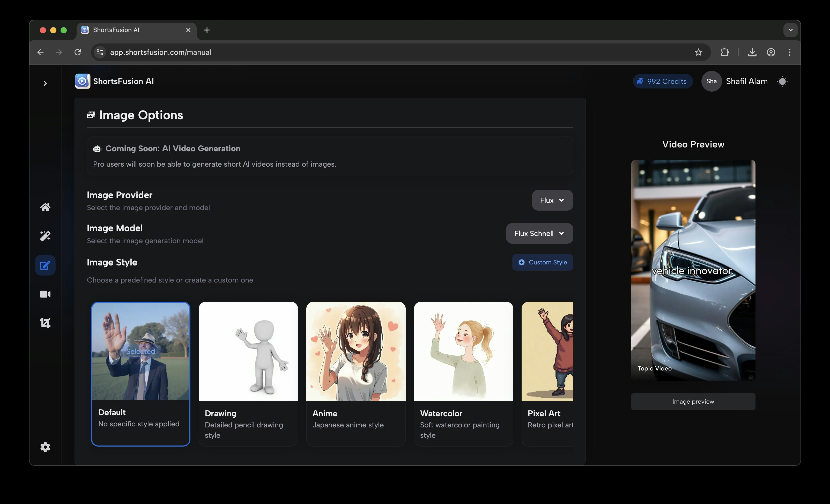Expand the sidebar with chevron arrow
Screen dimensions: 830x504
click(45, 83)
